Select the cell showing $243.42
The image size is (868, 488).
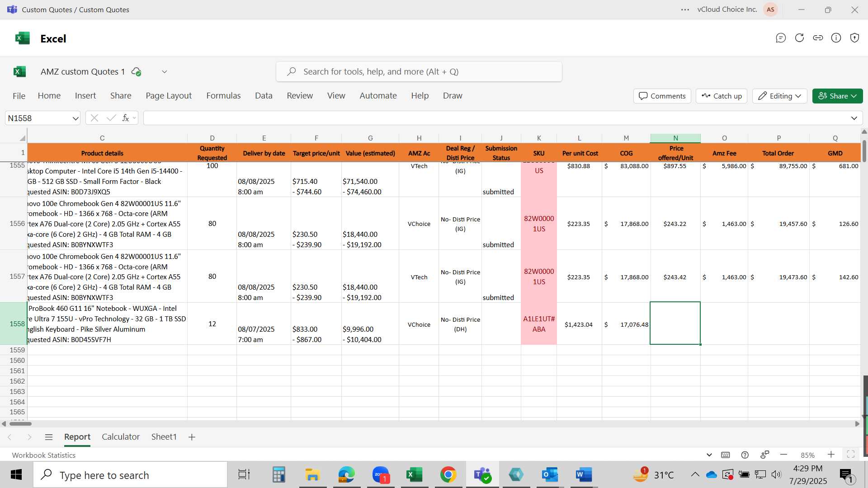point(675,277)
